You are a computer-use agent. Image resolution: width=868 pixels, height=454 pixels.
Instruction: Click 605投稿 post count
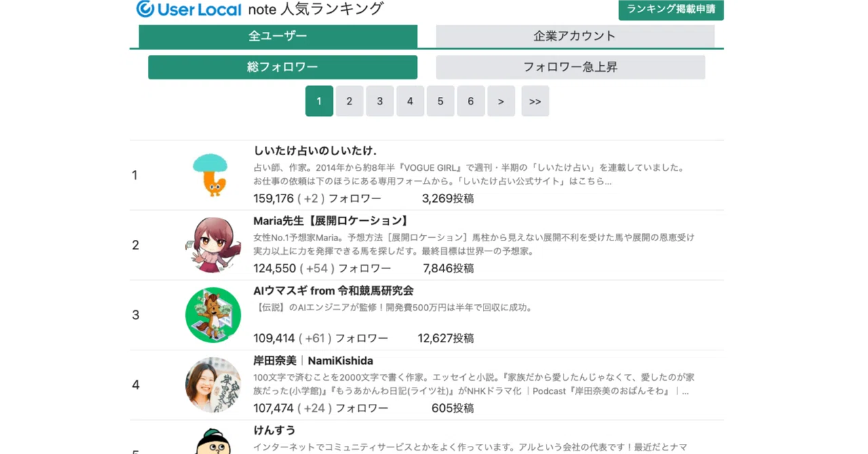(x=452, y=409)
